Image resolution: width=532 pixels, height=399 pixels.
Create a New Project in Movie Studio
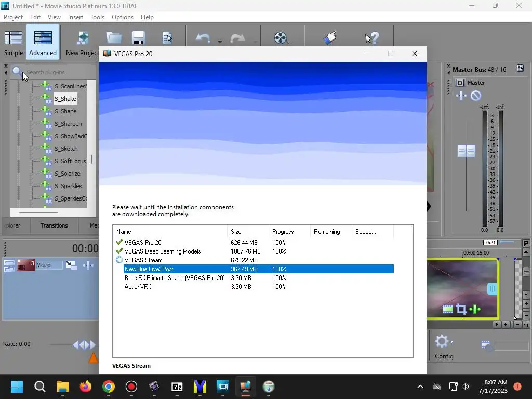[82, 43]
